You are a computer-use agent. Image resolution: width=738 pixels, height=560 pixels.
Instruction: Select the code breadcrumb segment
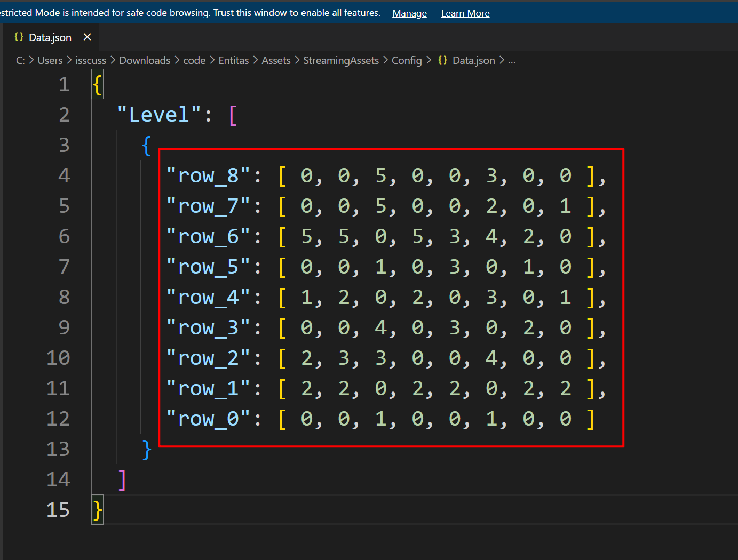click(x=194, y=60)
